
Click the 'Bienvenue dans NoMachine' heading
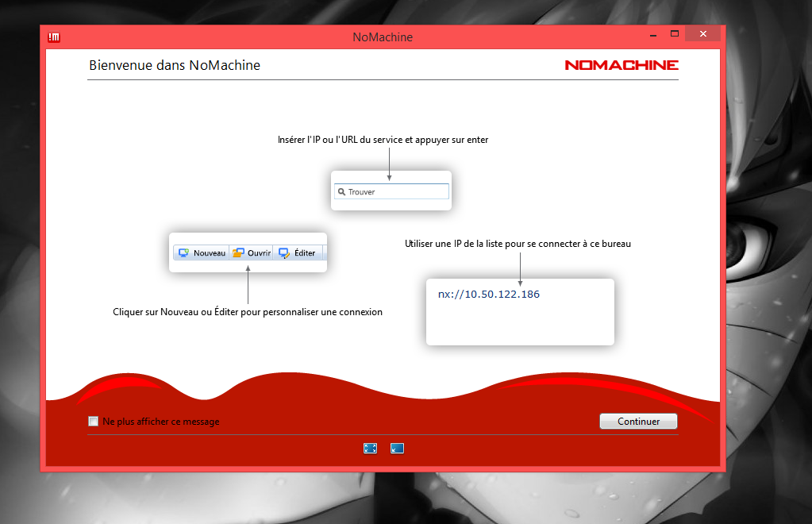(175, 65)
